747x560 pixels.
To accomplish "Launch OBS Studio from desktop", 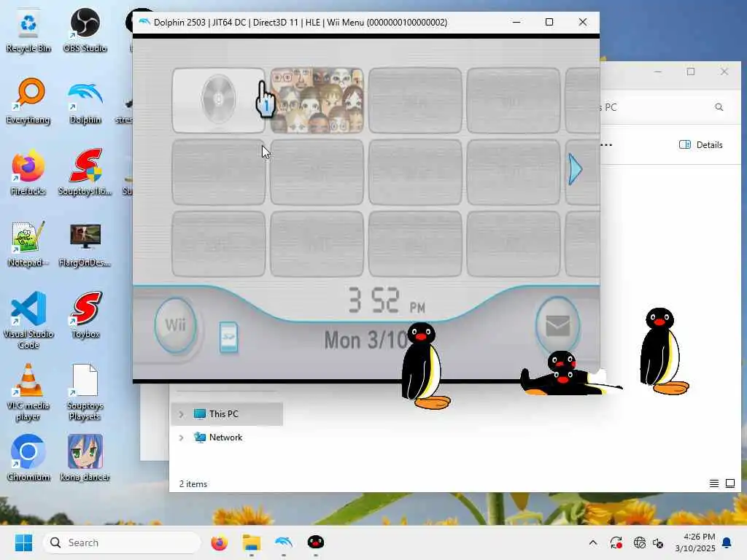I will click(85, 31).
